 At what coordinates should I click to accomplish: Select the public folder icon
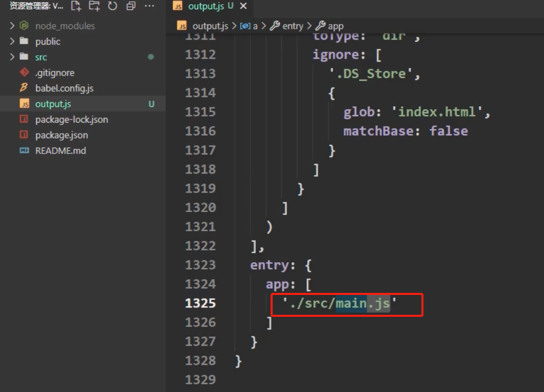24,41
